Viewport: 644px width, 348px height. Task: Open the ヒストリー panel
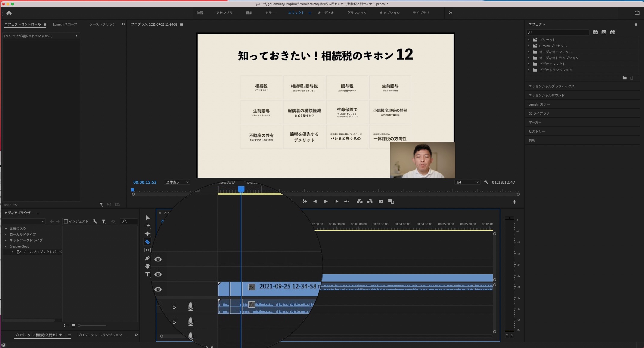(x=537, y=131)
